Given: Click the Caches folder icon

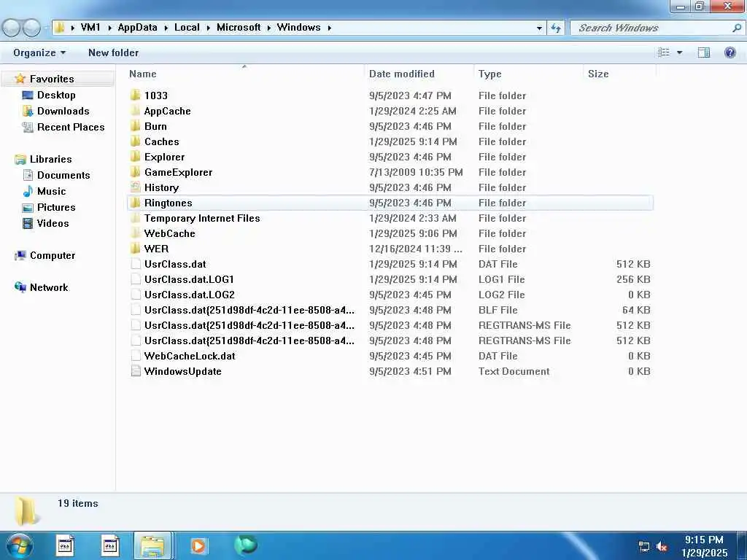Looking at the screenshot, I should 136,141.
